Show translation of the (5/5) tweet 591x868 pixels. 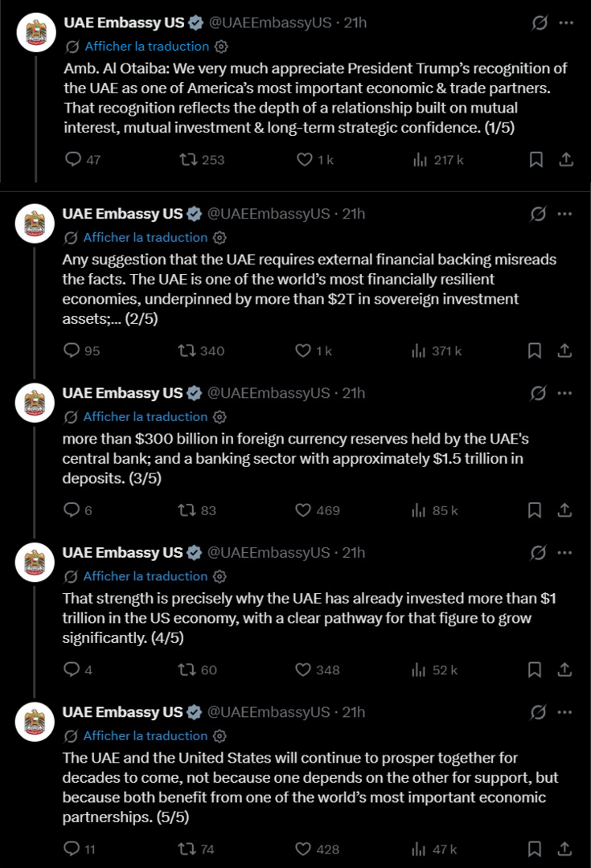145,735
